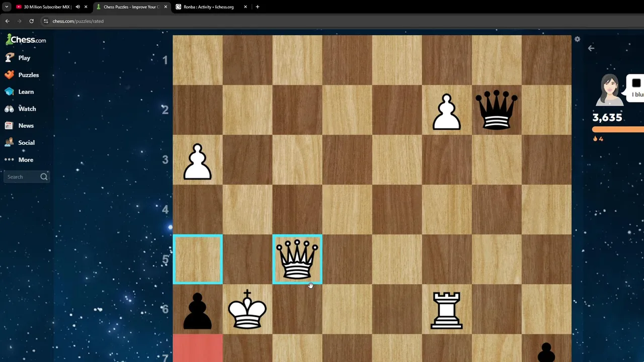The image size is (644, 362).
Task: Click the Social people icon
Action: [9, 143]
